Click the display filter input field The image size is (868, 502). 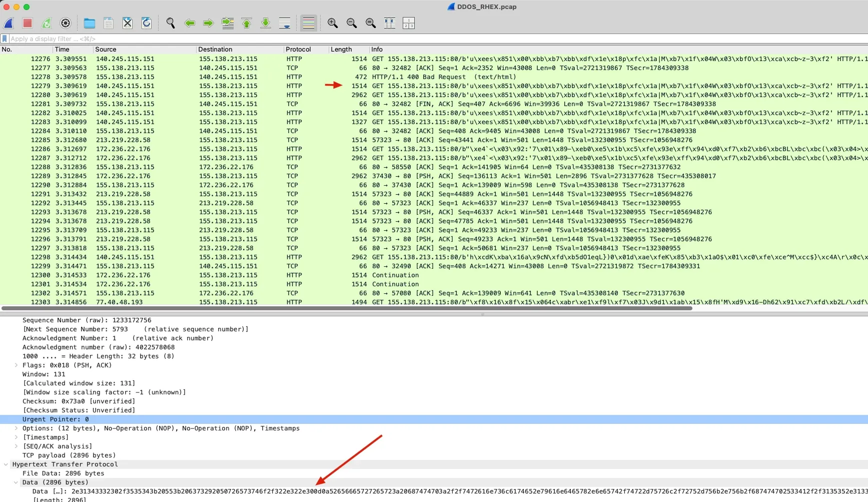coord(438,39)
